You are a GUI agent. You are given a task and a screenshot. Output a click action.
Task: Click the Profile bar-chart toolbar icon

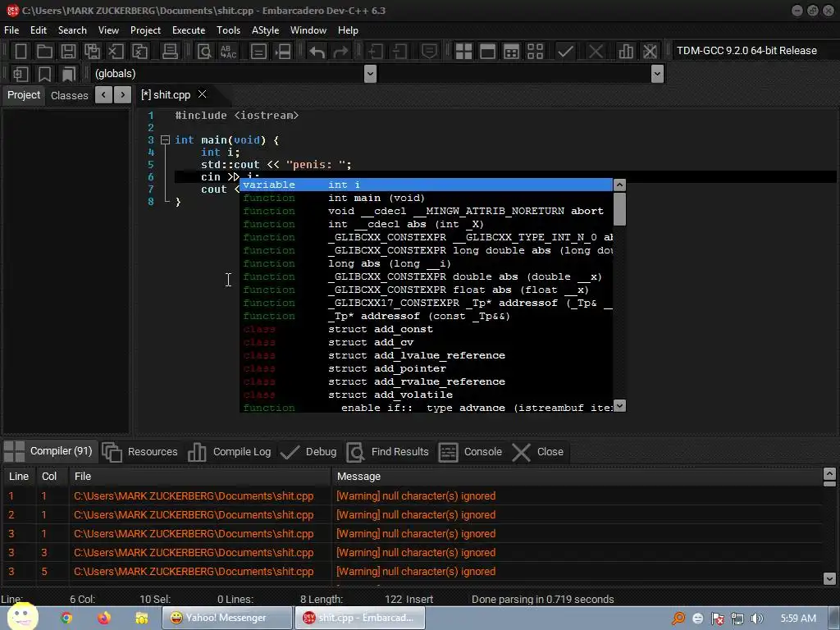pos(626,52)
